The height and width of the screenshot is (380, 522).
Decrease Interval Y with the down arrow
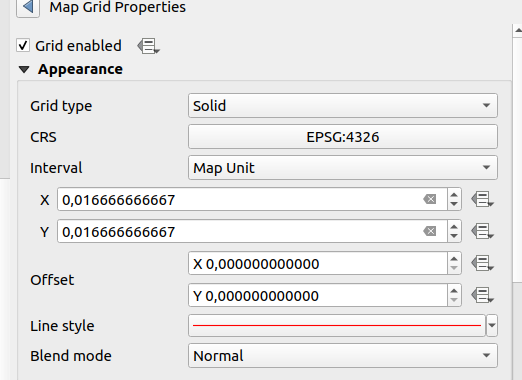454,236
